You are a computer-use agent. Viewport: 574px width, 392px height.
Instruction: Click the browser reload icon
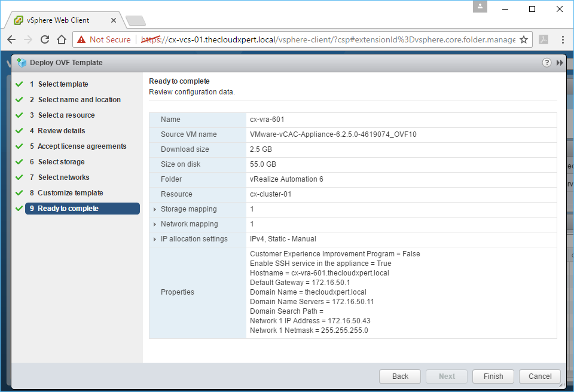(44, 39)
